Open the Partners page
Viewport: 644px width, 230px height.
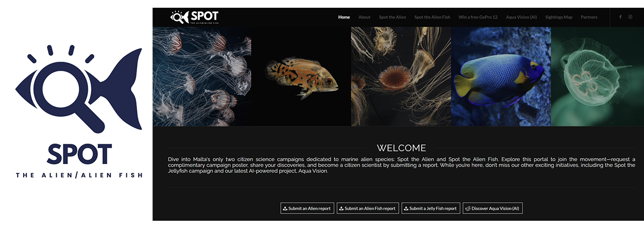pos(589,17)
